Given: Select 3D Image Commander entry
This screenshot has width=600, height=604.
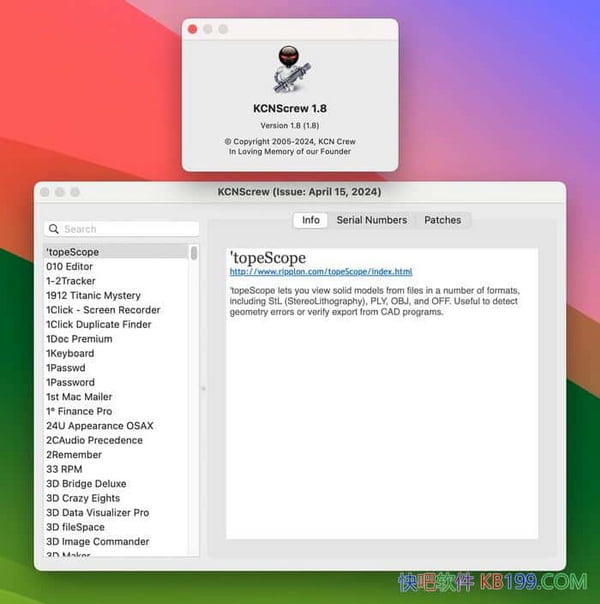Looking at the screenshot, I should (97, 542).
